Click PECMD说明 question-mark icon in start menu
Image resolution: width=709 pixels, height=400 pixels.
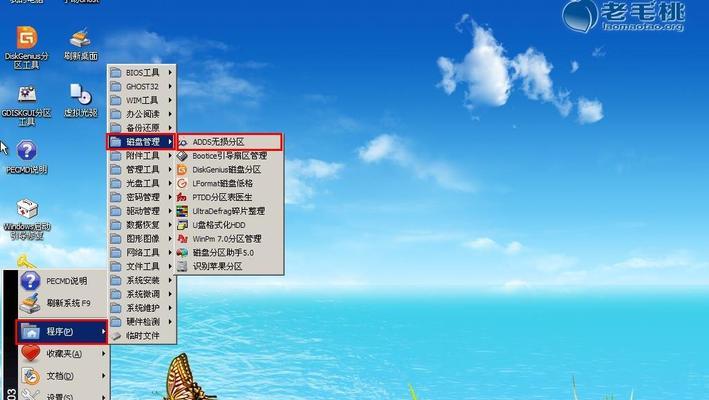tap(30, 281)
